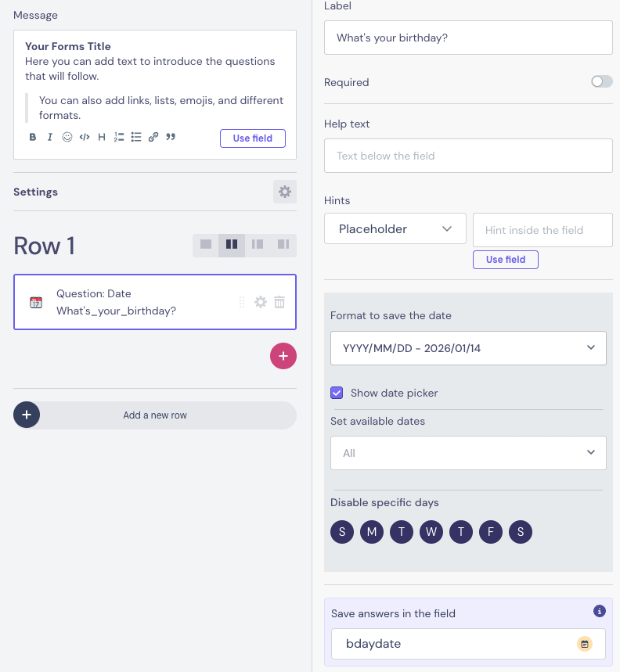Screen dimensions: 620x672
Task: Insert a bulleted list in the message
Action: [136, 138]
